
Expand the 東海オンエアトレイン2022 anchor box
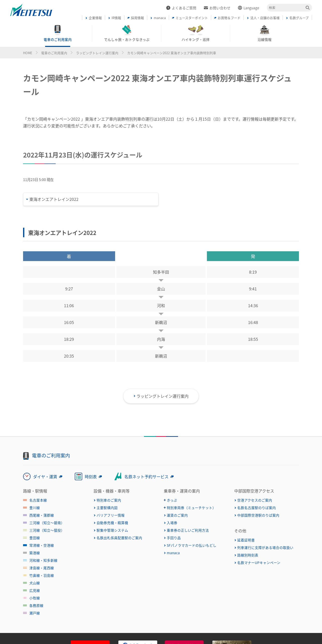pyautogui.click(x=91, y=199)
